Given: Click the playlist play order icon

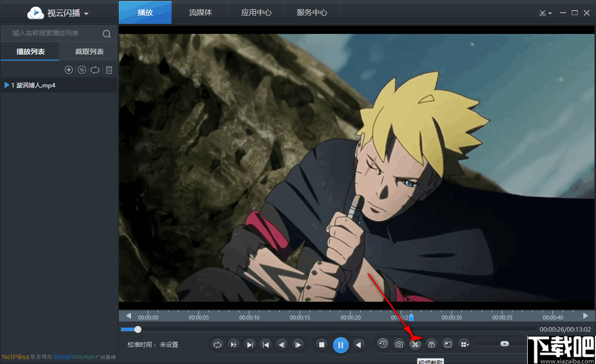Looking at the screenshot, I should [x=233, y=345].
